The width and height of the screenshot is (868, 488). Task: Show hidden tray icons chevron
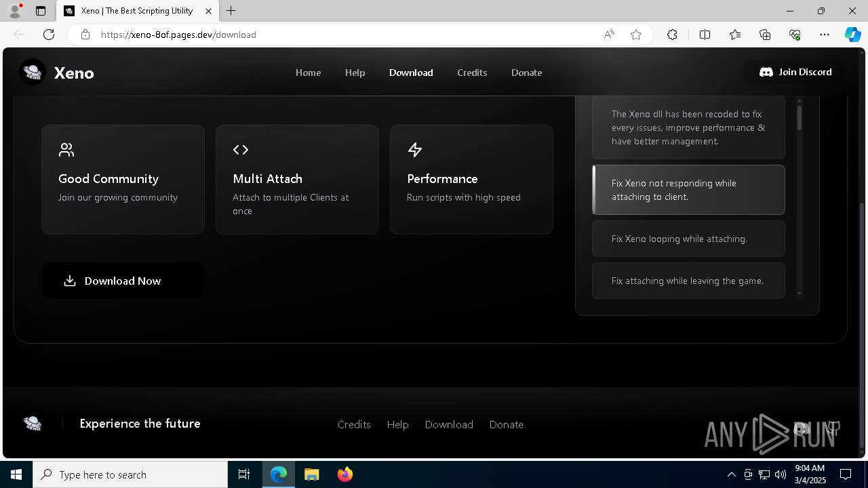731,474
